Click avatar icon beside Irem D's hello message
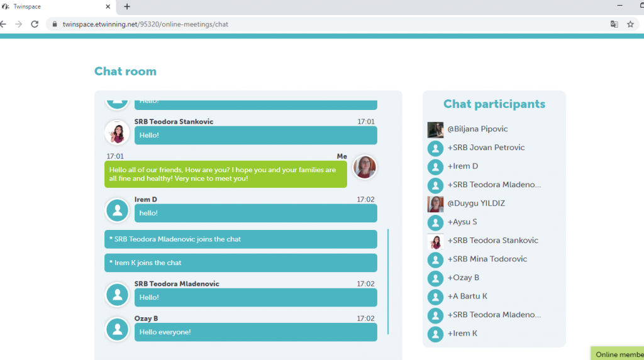The width and height of the screenshot is (644, 360). 117,210
